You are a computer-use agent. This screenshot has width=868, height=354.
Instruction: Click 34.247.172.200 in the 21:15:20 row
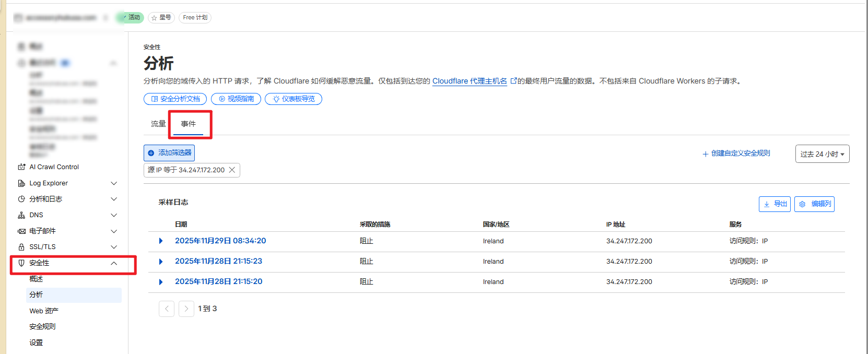[629, 282]
